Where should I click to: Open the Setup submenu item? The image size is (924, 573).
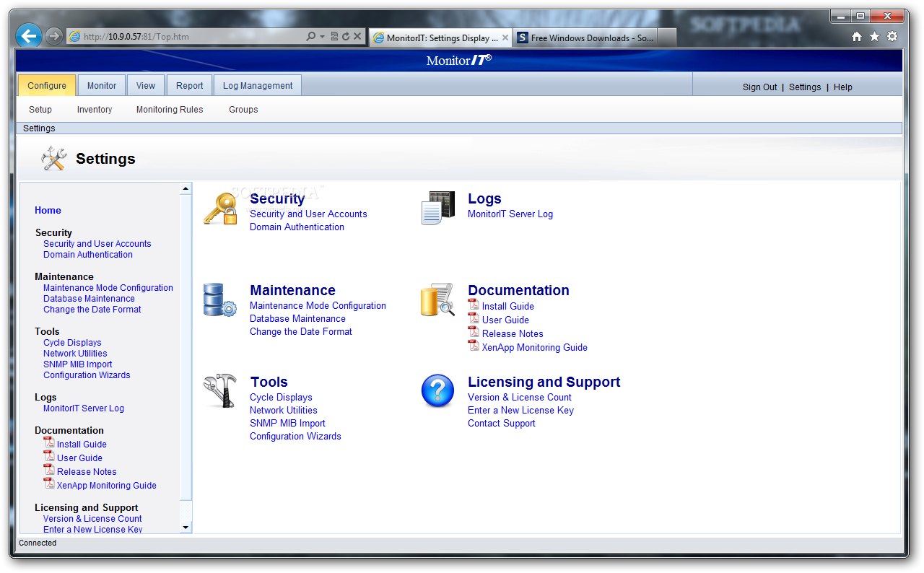pyautogui.click(x=40, y=110)
